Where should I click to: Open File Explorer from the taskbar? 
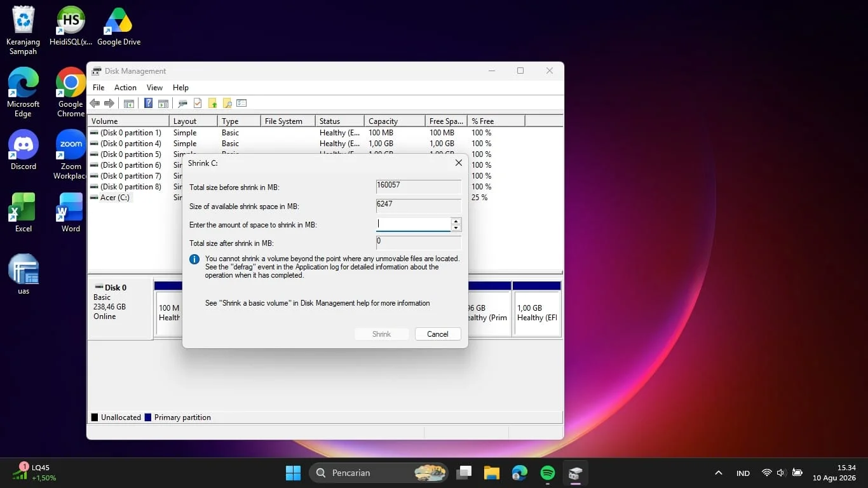click(492, 473)
